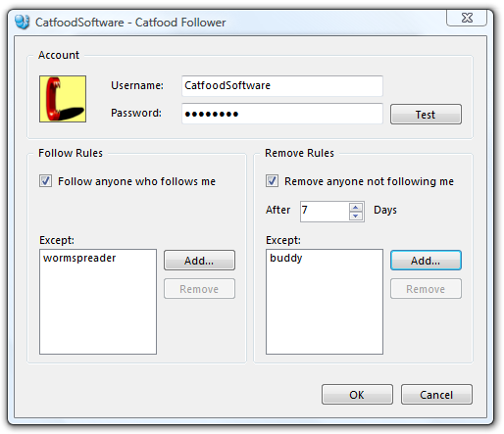Image resolution: width=504 pixels, height=434 pixels.
Task: Close the Catfood Follower window
Action: coord(467,18)
